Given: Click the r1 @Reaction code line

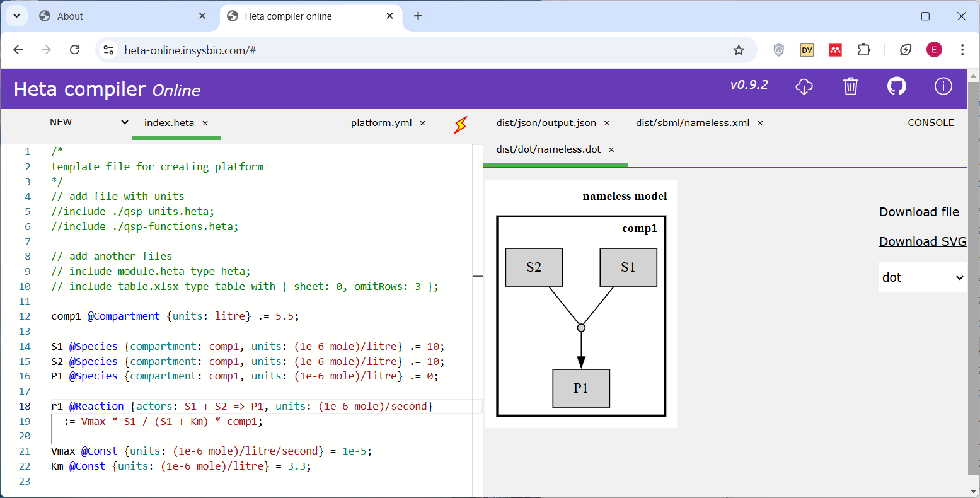Looking at the screenshot, I should click(x=242, y=407).
